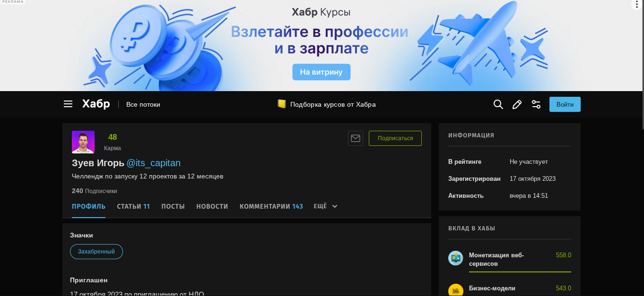
Task: Open the Все потоки streams selector
Action: tap(143, 104)
